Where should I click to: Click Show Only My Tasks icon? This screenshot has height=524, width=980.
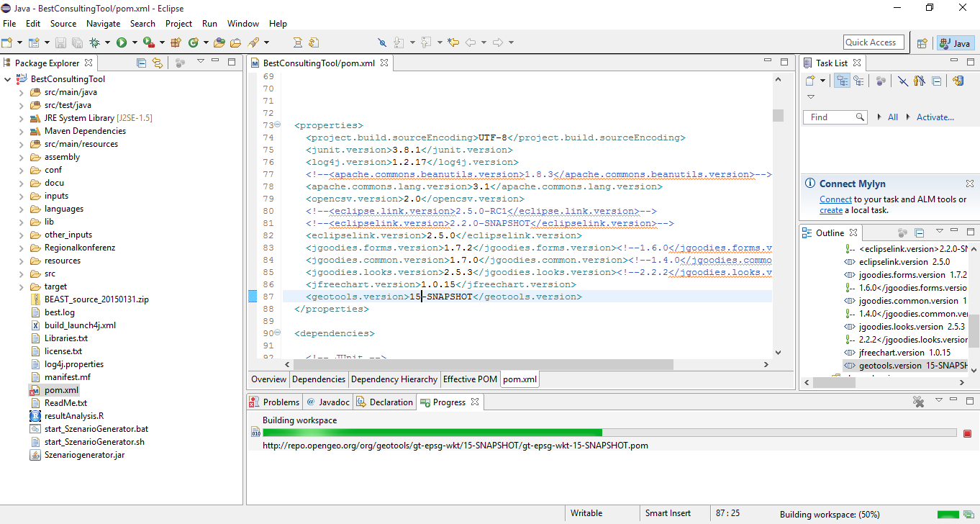920,81
